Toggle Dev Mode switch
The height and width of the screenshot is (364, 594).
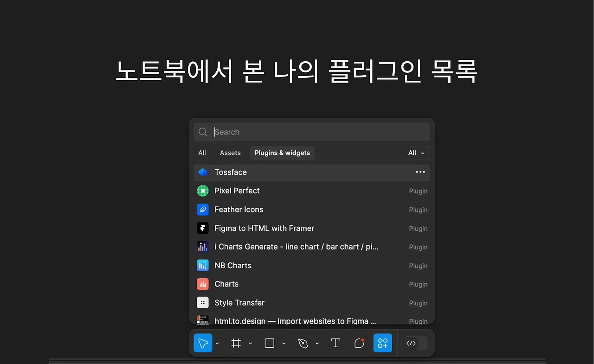416,343
